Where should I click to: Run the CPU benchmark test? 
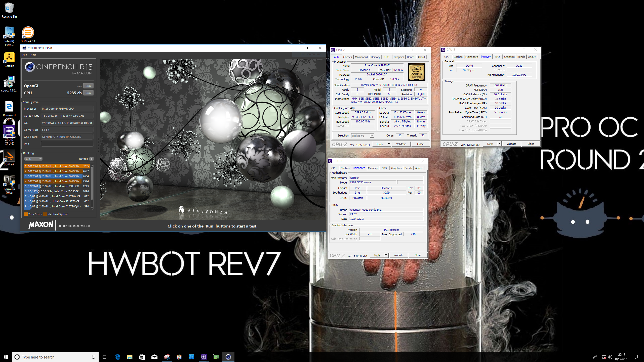pyautogui.click(x=88, y=93)
